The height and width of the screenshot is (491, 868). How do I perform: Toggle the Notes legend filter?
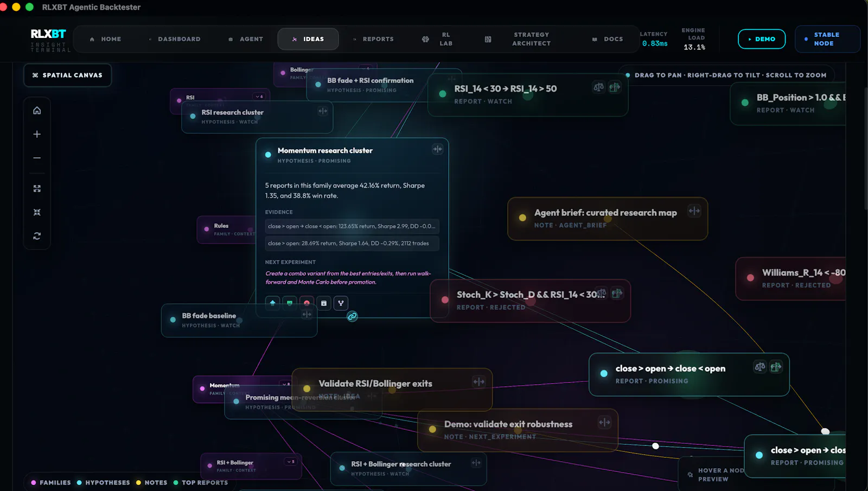point(152,482)
